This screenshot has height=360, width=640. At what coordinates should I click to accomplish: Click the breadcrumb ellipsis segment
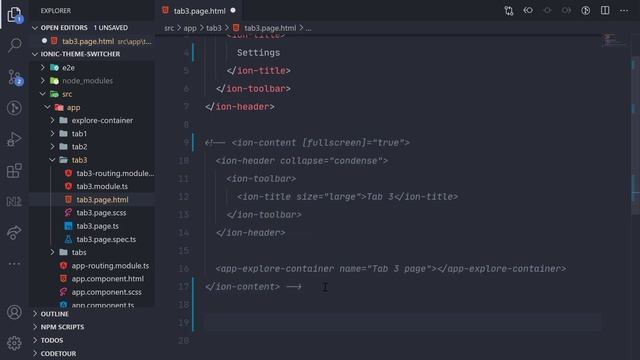pyautogui.click(x=308, y=28)
